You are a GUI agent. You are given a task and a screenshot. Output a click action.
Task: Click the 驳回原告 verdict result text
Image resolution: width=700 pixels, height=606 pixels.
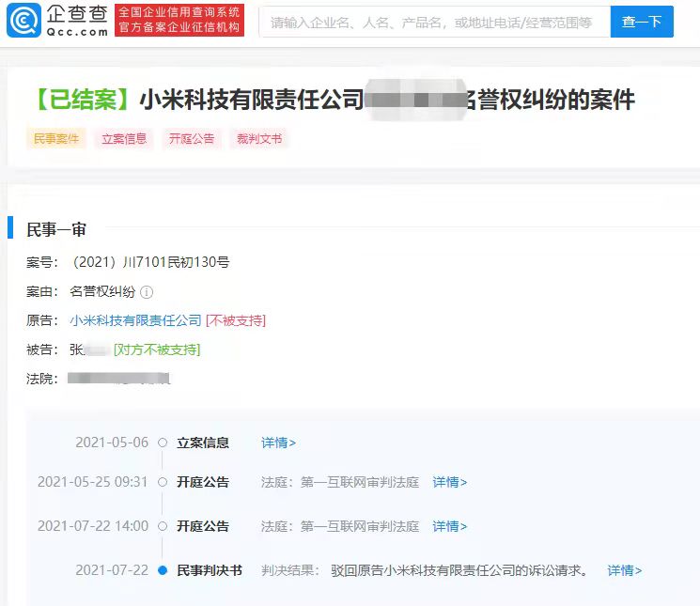(x=459, y=570)
